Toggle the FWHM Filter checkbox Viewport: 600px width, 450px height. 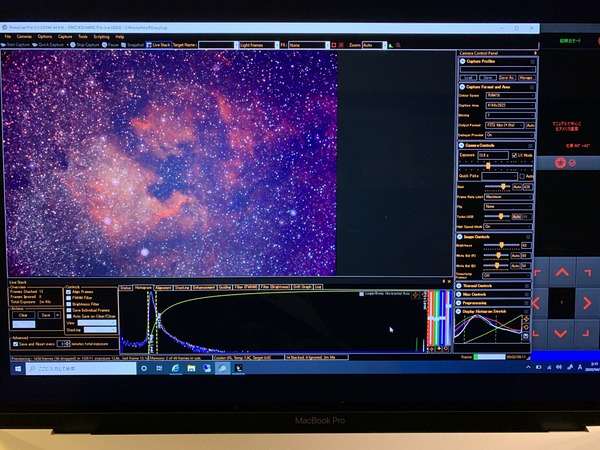click(x=68, y=298)
